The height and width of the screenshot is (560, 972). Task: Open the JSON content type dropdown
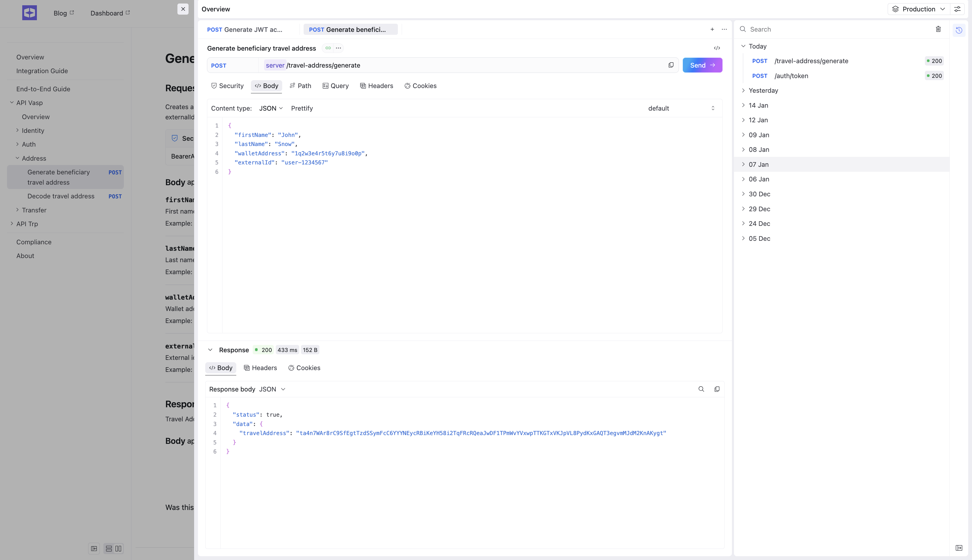pyautogui.click(x=271, y=109)
